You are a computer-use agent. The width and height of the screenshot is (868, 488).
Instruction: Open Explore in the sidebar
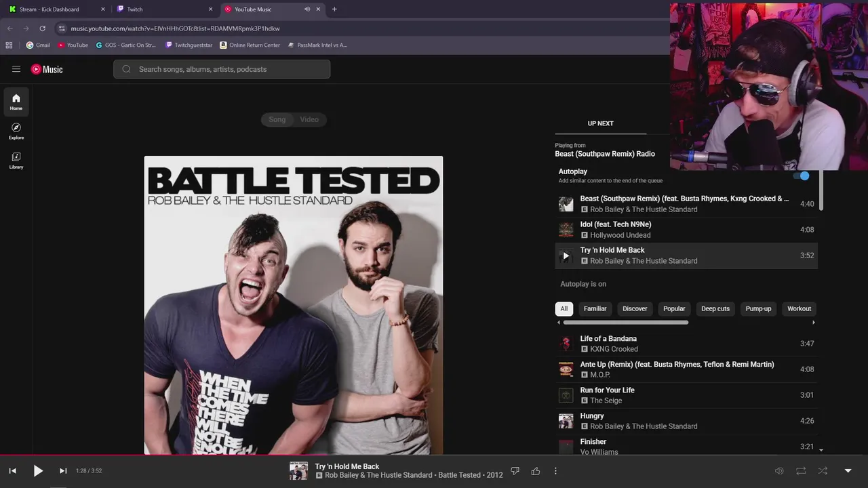(x=16, y=131)
